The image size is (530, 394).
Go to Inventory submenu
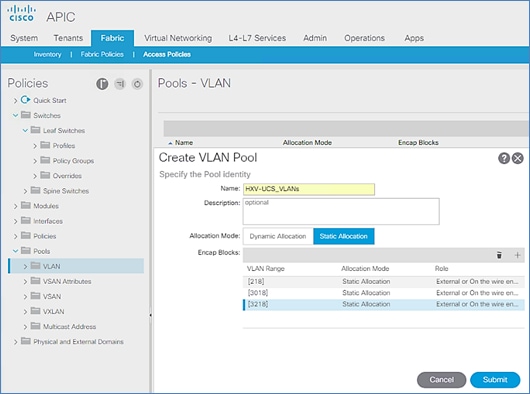click(x=47, y=54)
